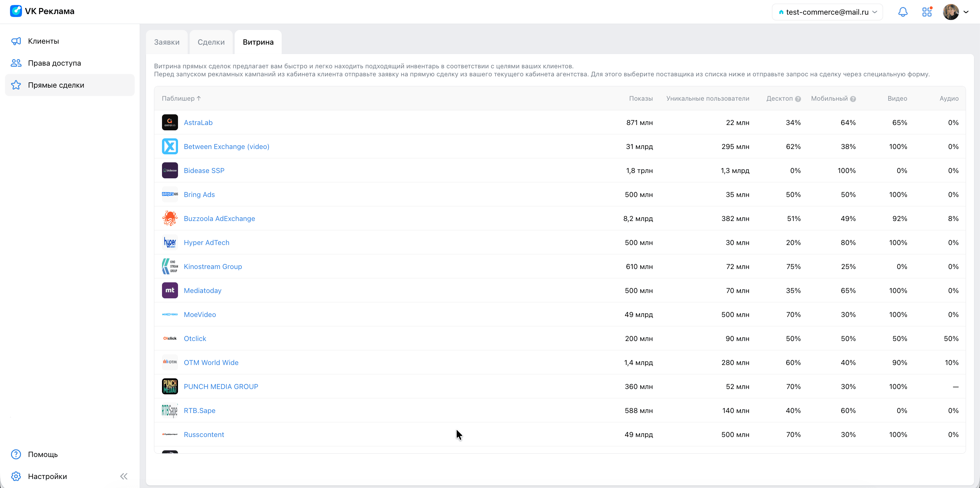Collapse the sidebar with double chevron
This screenshot has height=488, width=980.
124,476
